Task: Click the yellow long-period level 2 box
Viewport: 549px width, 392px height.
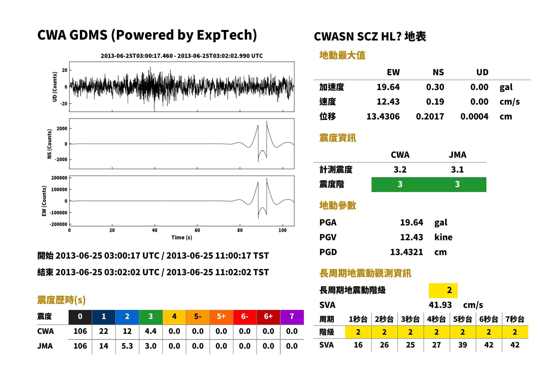Action: [443, 290]
